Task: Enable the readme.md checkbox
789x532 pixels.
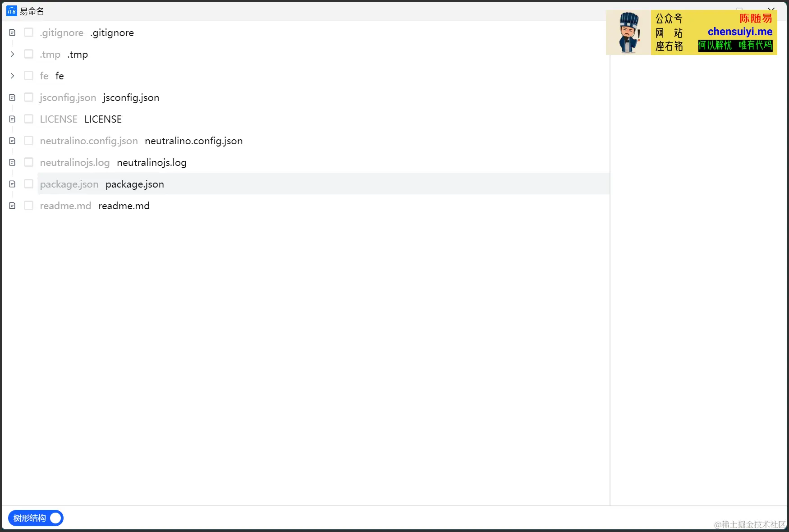Action: 28,206
